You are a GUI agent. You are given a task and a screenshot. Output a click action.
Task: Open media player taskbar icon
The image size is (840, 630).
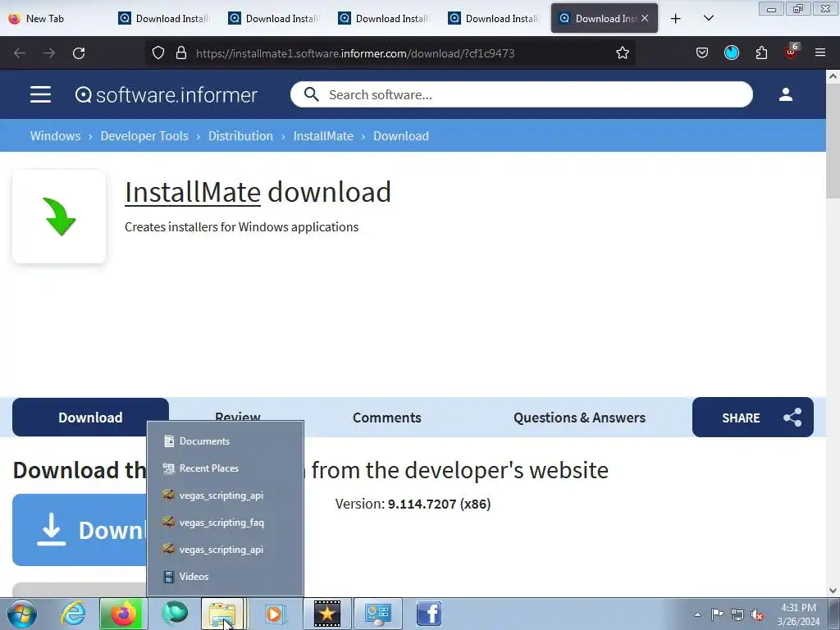[276, 614]
